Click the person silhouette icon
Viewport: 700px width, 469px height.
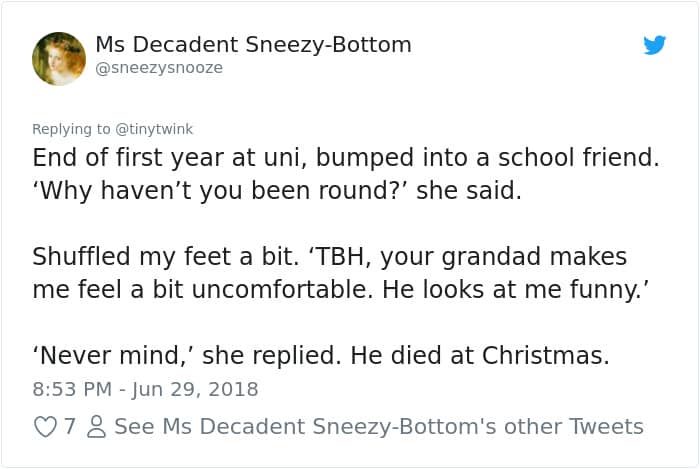[95, 427]
